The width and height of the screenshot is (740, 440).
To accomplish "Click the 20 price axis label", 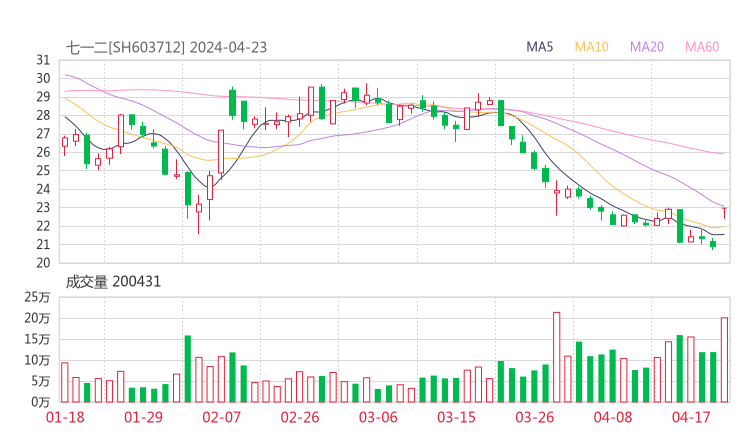I will point(43,263).
